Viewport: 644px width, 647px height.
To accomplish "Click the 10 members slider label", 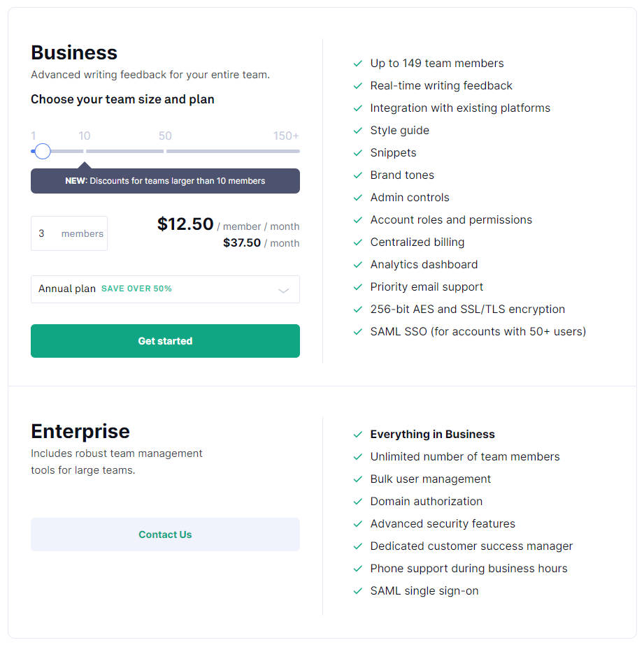I will (x=84, y=136).
